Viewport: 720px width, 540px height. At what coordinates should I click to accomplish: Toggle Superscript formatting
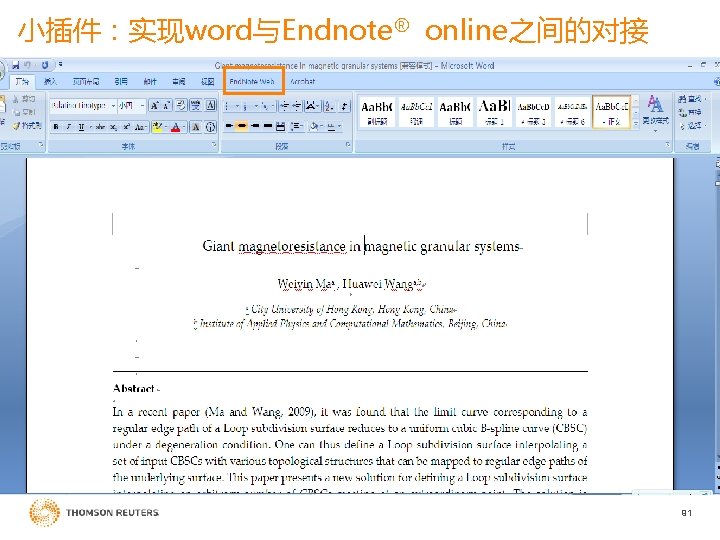point(126,127)
